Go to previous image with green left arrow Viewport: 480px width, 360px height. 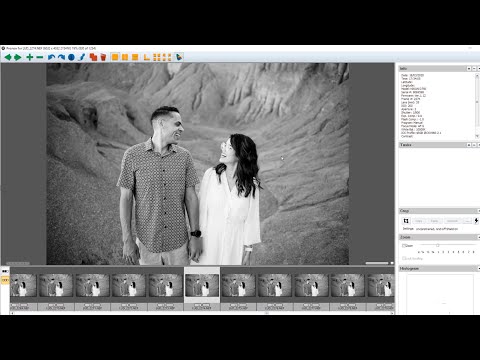8,57
